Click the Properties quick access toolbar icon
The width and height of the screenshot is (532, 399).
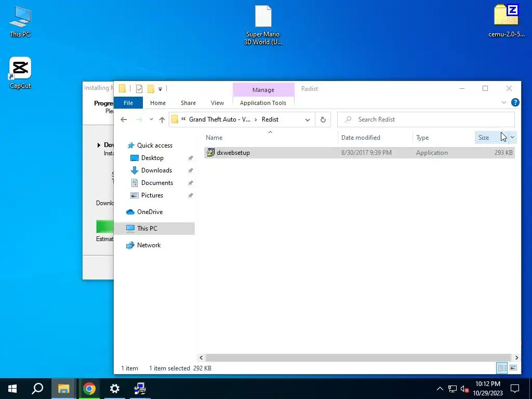139,89
